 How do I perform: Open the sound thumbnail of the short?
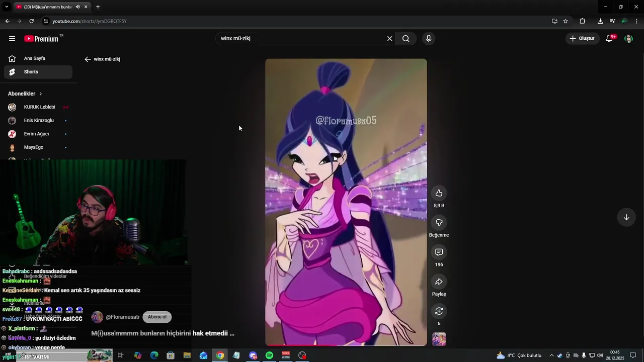(439, 339)
